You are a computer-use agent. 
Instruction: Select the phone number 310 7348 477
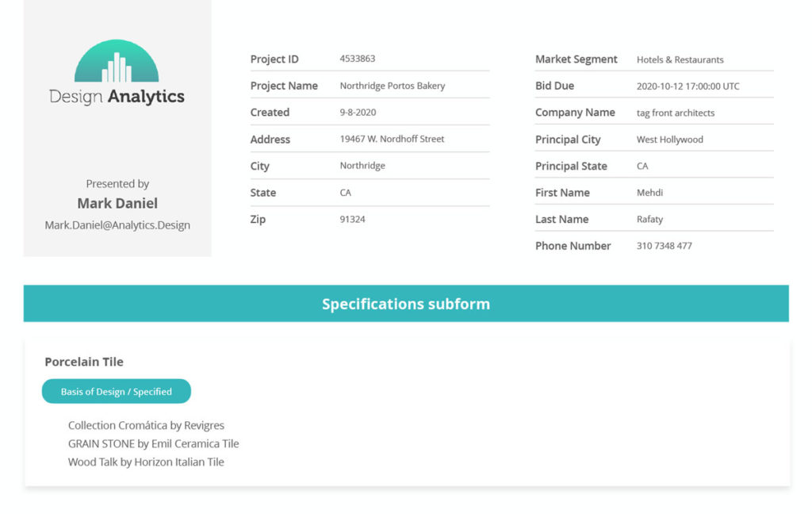pyautogui.click(x=664, y=246)
